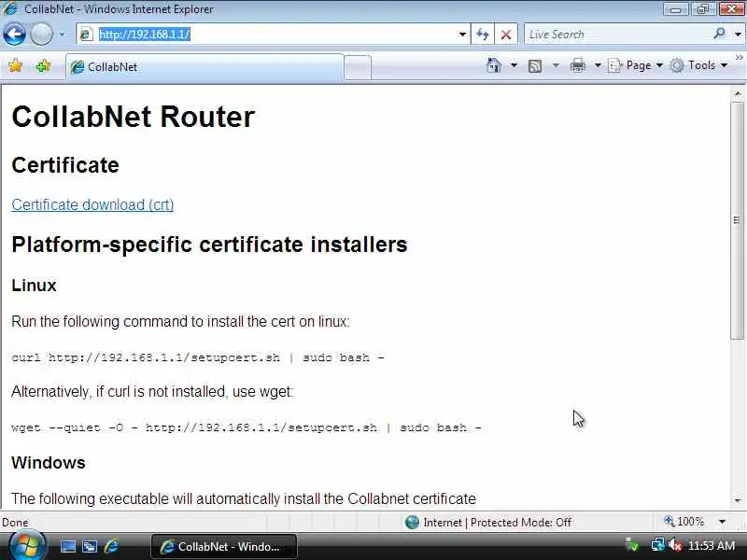Click the 100% zoom level button

[x=684, y=522]
